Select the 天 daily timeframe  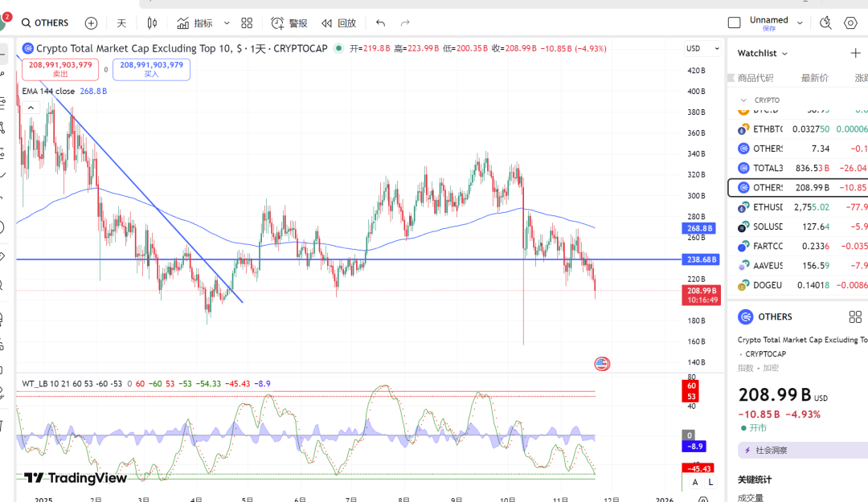(x=121, y=23)
